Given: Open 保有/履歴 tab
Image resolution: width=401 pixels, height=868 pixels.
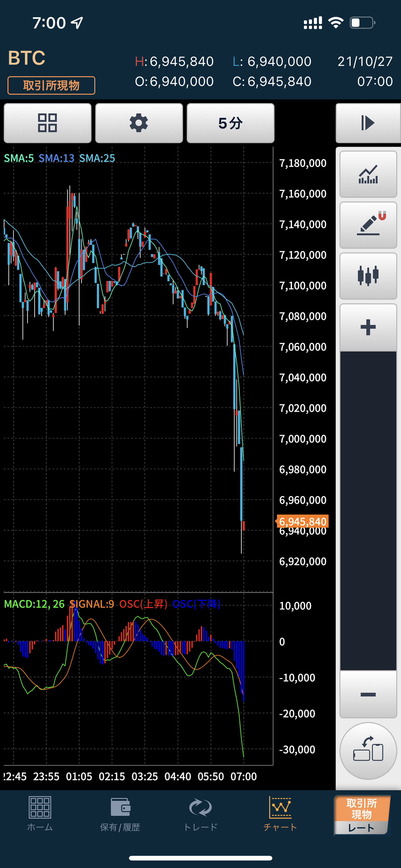Looking at the screenshot, I should 120,814.
